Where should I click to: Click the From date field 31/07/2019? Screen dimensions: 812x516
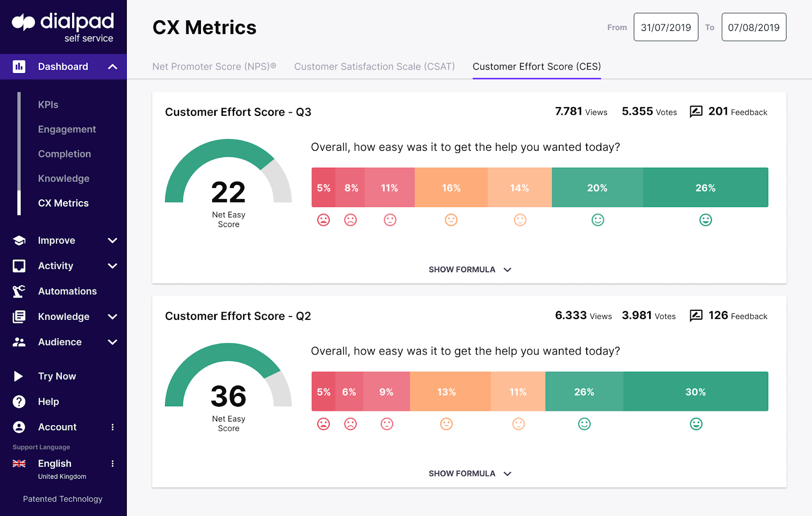coord(666,27)
